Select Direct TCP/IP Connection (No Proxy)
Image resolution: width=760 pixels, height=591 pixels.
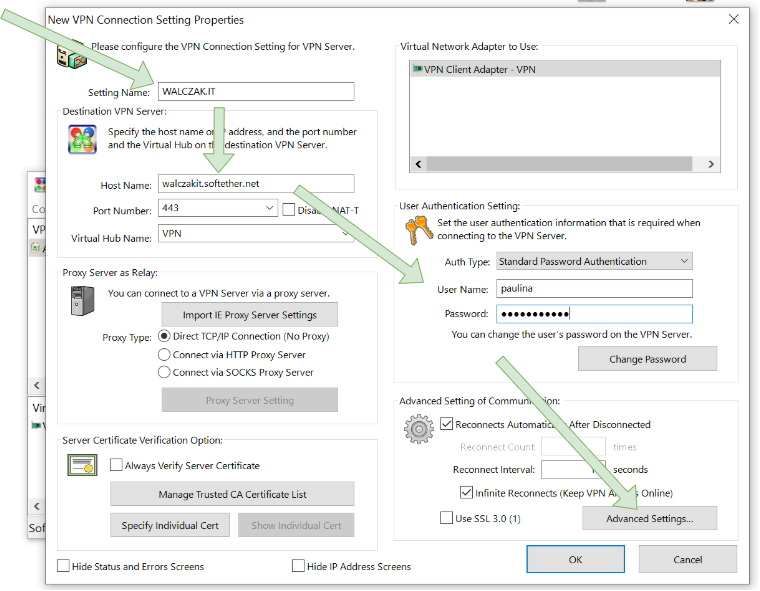click(164, 336)
